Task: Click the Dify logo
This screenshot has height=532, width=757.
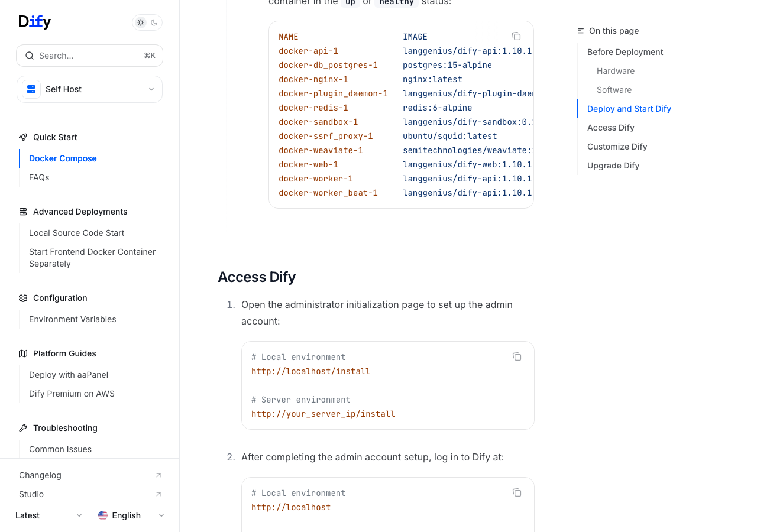Action: pyautogui.click(x=34, y=22)
